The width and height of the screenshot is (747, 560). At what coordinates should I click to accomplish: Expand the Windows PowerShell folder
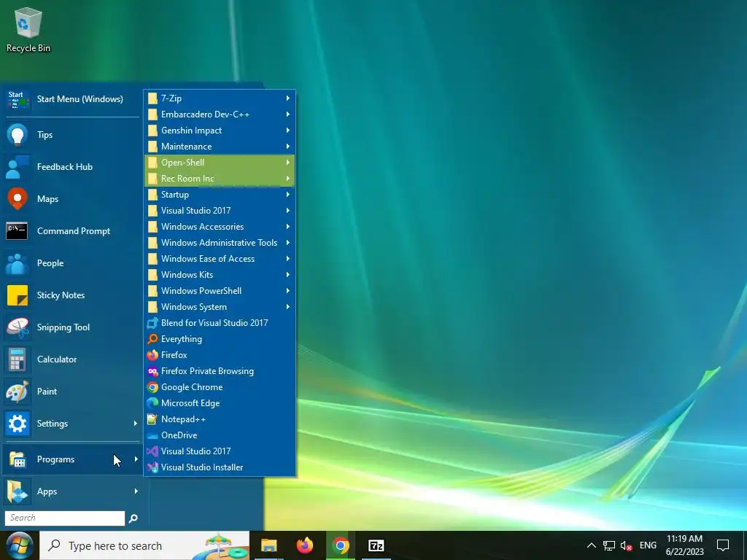(x=220, y=290)
